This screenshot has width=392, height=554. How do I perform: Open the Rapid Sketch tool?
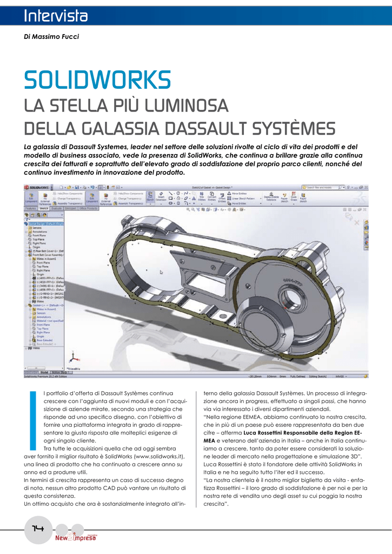[302, 197]
